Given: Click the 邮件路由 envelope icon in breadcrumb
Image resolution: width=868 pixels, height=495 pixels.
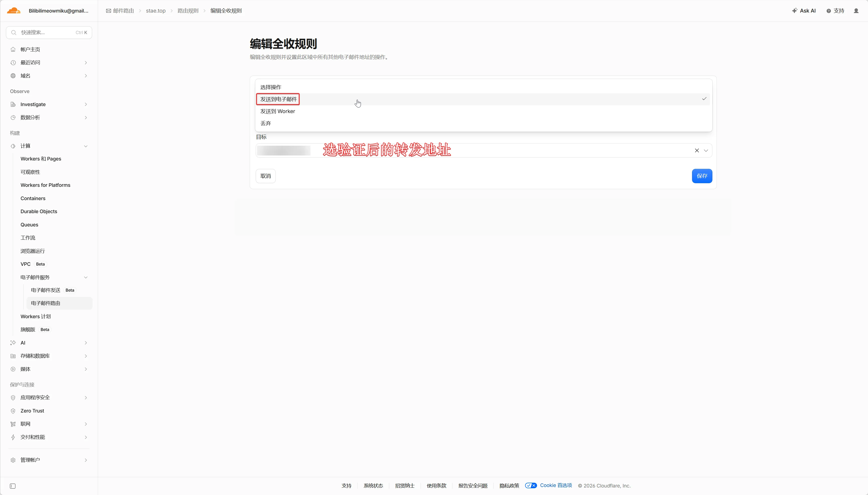Looking at the screenshot, I should point(108,11).
